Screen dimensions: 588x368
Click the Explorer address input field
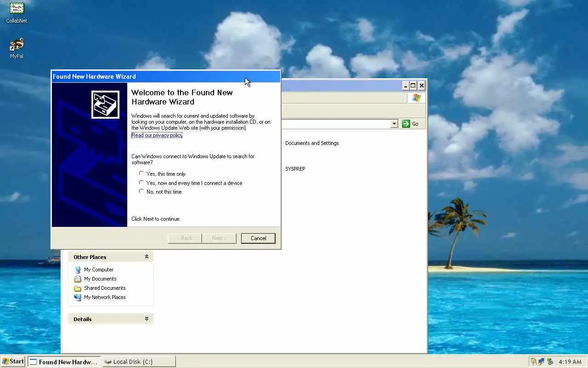pyautogui.click(x=336, y=124)
